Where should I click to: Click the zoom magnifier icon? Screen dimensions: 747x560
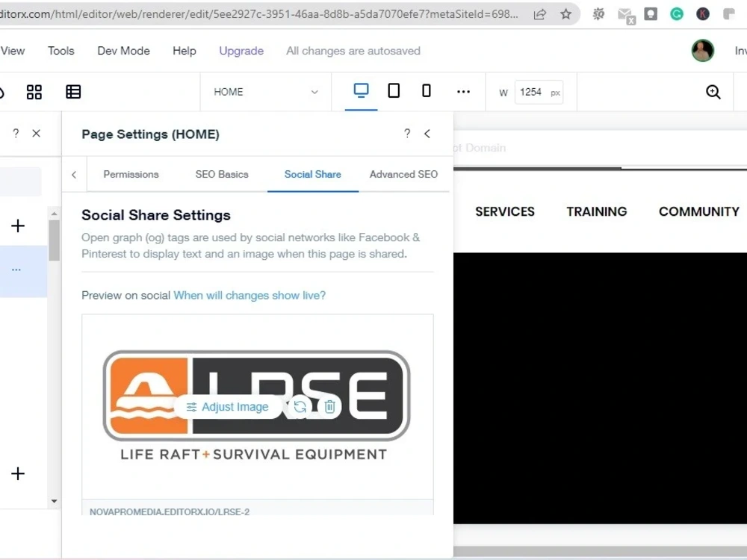[x=713, y=92]
